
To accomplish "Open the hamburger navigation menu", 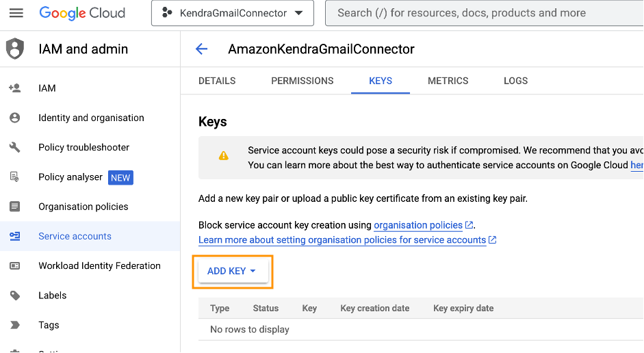I will click(16, 13).
